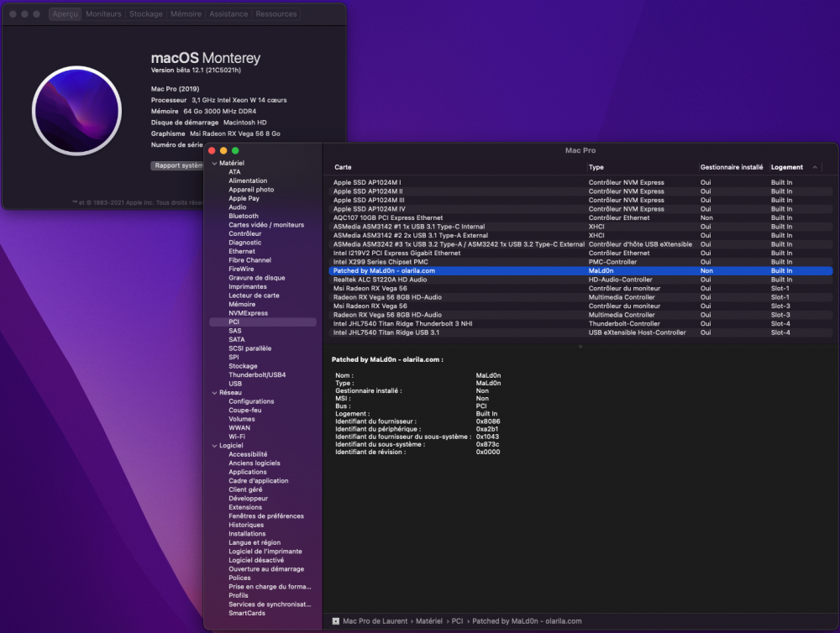Select the Apple SSD AP1024M IV row
Viewport: 840px width, 633px height.
(580, 209)
